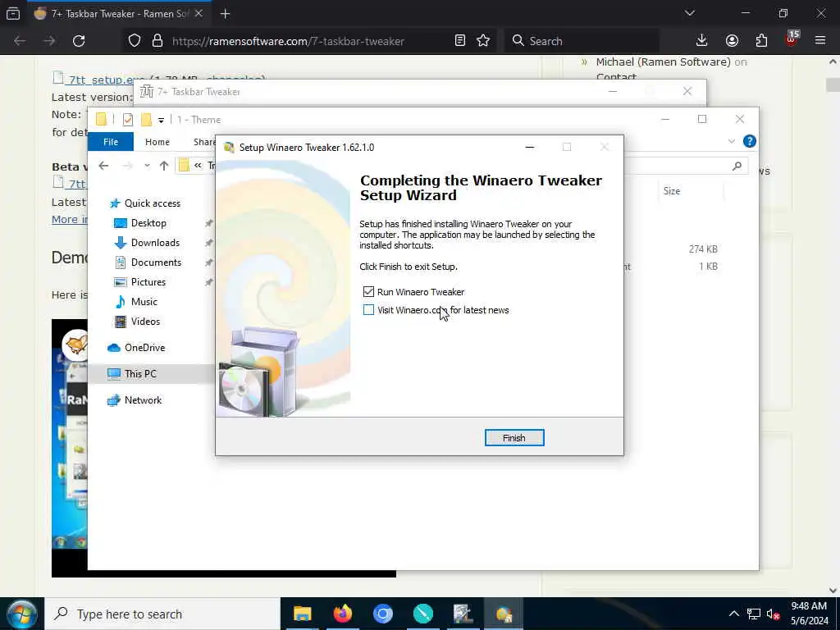Enable Visit Winaero.com for latest news

(368, 310)
